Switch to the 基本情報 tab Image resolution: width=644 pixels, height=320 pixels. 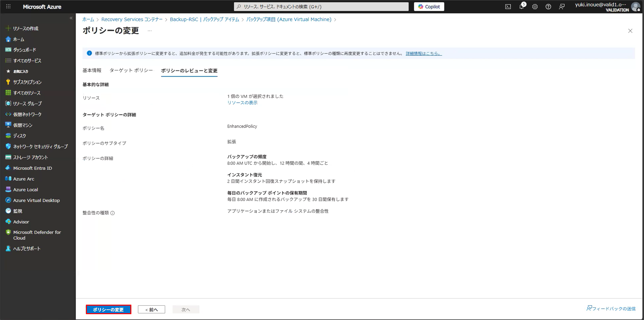point(92,71)
